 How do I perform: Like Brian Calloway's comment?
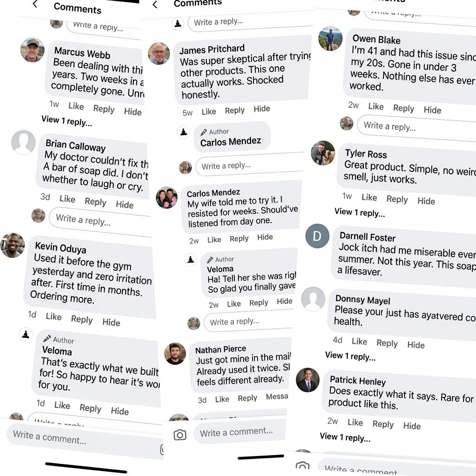click(67, 199)
